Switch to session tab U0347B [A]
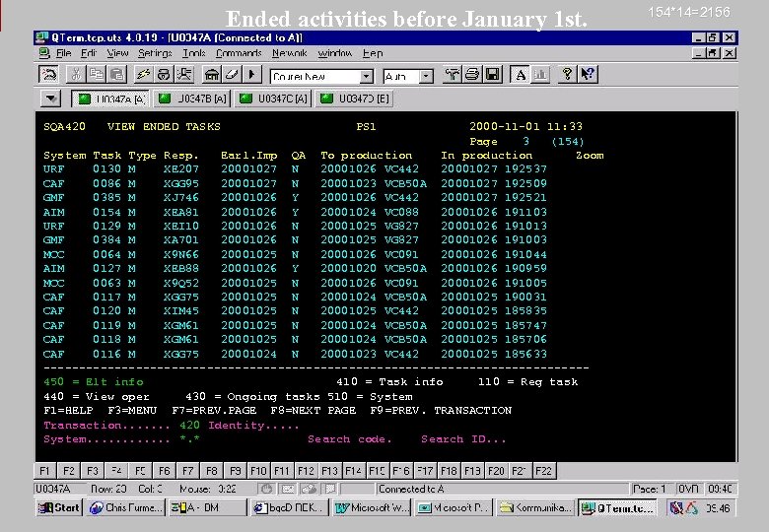This screenshot has height=532, width=769. [192, 99]
